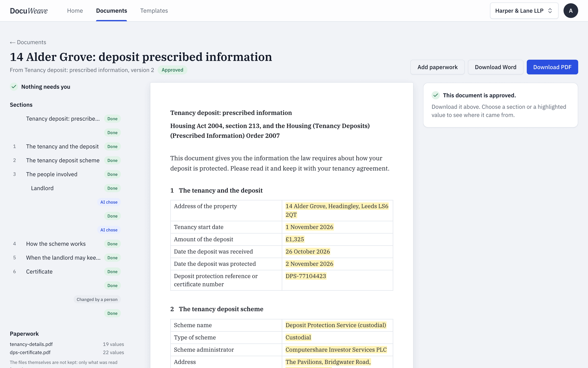
Task: Click highlighted Computershare Investor Services PLC
Action: (336, 350)
